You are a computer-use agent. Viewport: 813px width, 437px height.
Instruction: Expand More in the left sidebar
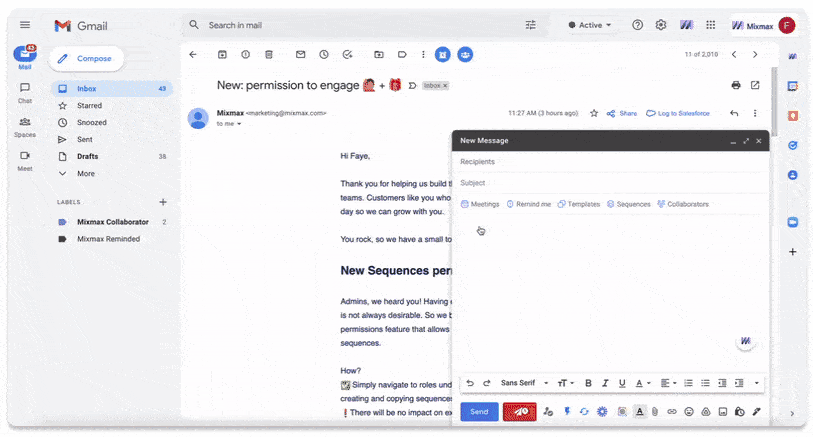point(86,174)
